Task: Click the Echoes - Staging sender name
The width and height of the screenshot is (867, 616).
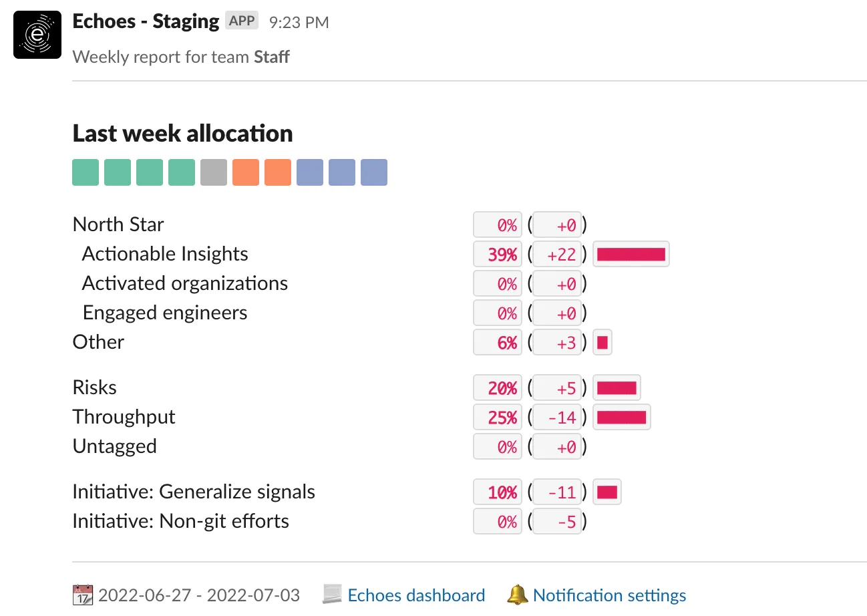Action: [x=146, y=21]
